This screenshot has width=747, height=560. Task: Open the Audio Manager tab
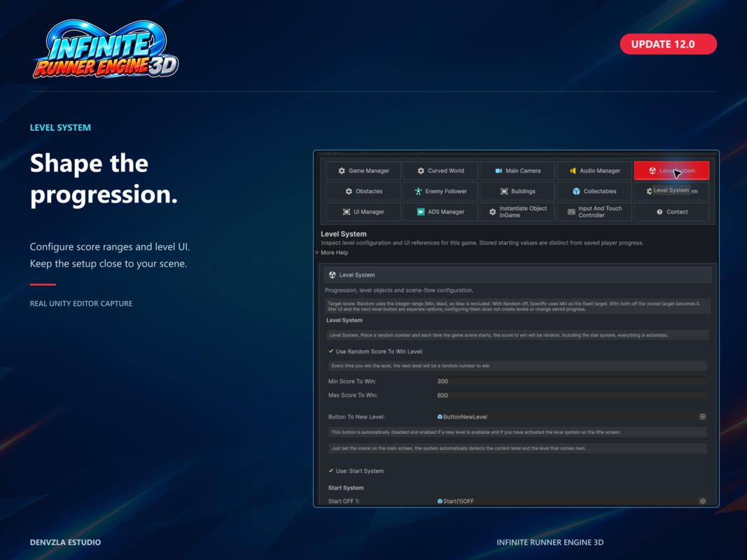tap(594, 171)
